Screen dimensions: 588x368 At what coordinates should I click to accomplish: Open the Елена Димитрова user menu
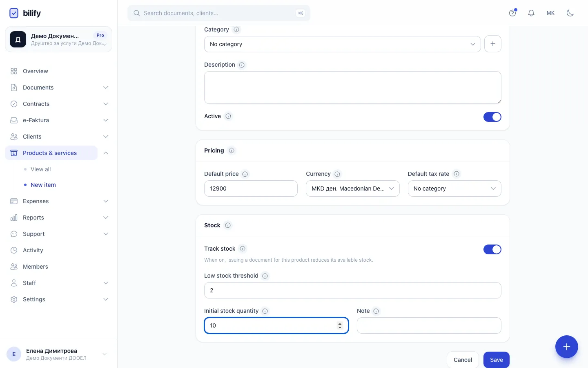59,354
